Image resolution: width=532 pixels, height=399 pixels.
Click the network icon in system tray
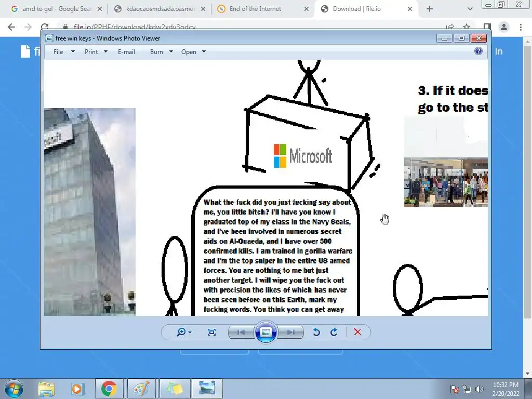pyautogui.click(x=467, y=389)
